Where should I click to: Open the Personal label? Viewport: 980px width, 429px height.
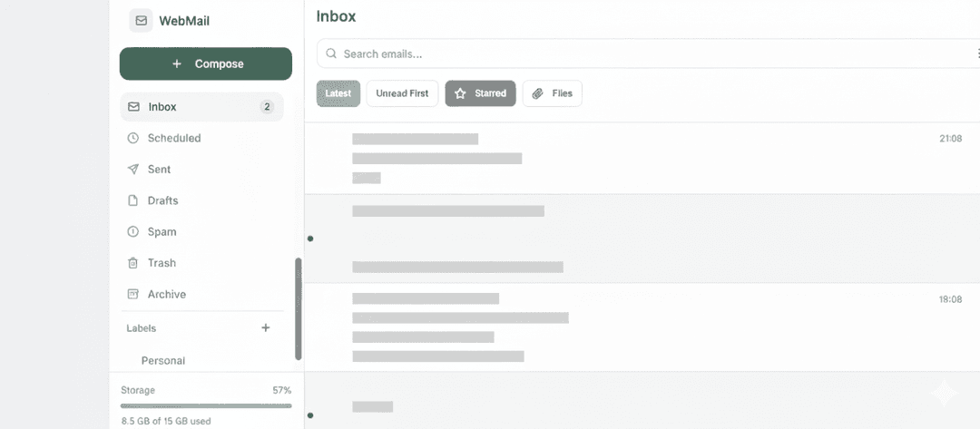pos(163,360)
